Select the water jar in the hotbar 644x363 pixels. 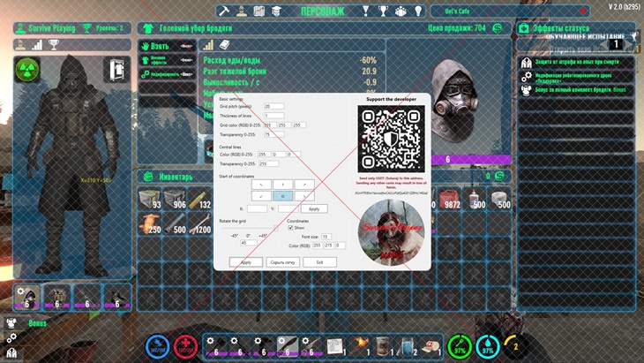[407, 346]
